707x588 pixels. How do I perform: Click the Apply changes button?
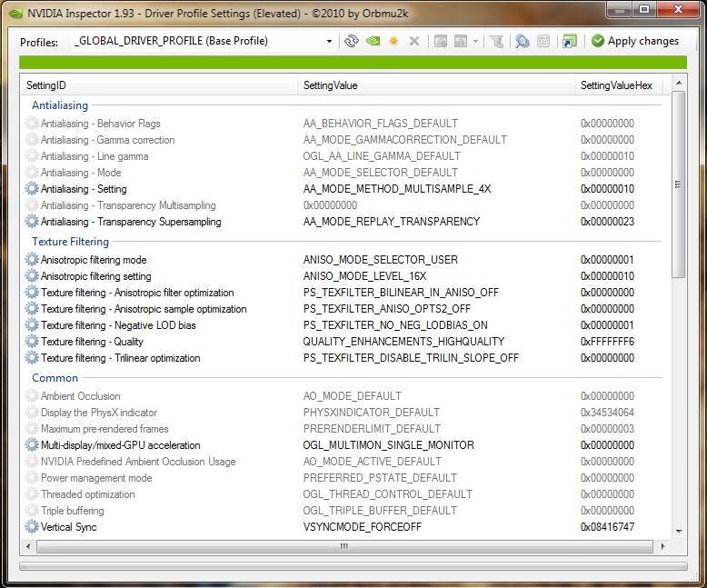tap(635, 41)
